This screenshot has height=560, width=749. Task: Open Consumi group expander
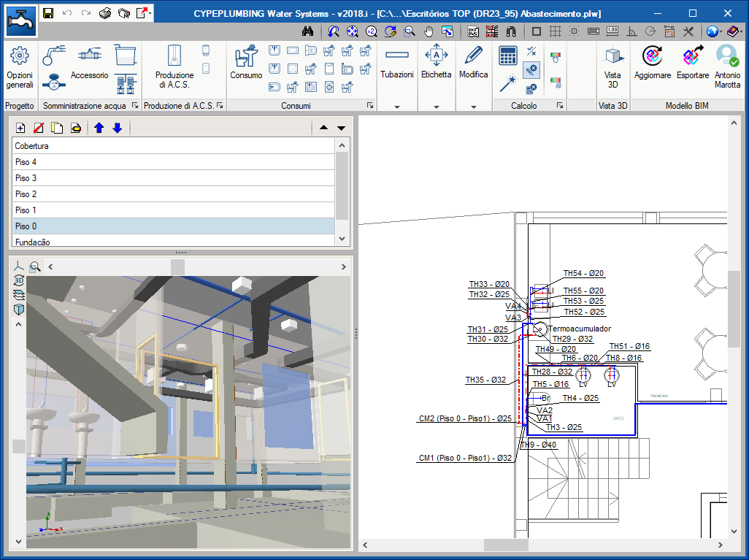(369, 105)
